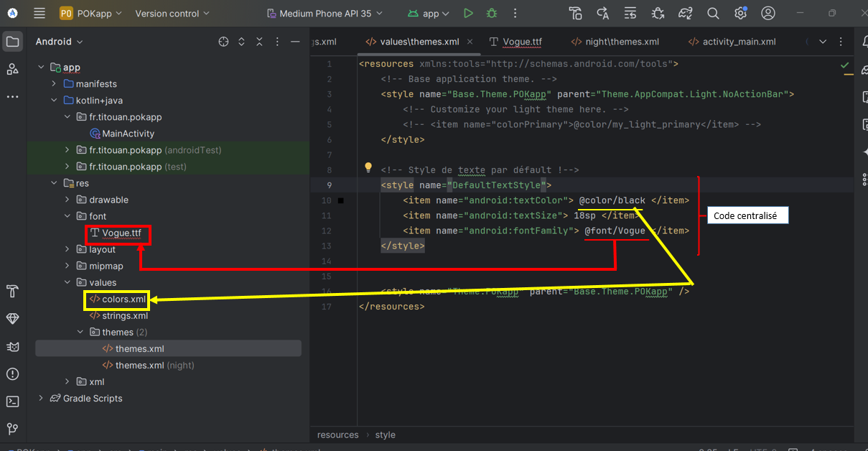Collapse the font folder
Screen dimensions: 868x451
(x=67, y=216)
